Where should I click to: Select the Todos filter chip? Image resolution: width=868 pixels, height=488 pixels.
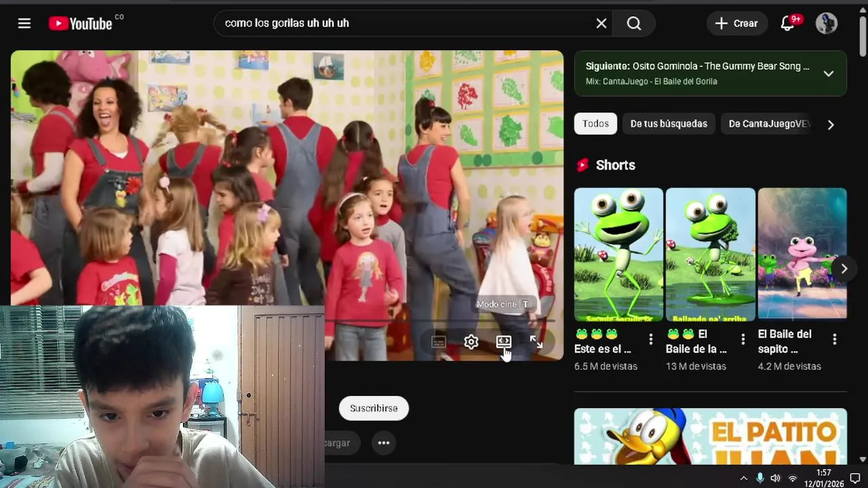tap(595, 124)
